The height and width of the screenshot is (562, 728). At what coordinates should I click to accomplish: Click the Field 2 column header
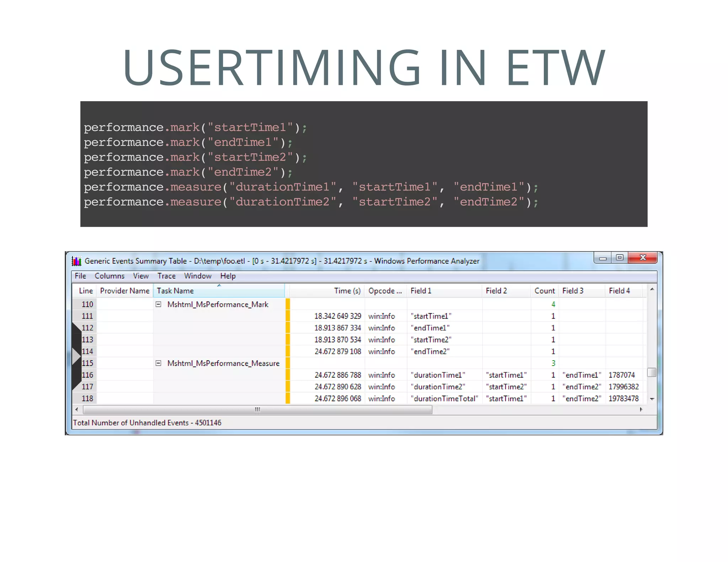coord(507,291)
